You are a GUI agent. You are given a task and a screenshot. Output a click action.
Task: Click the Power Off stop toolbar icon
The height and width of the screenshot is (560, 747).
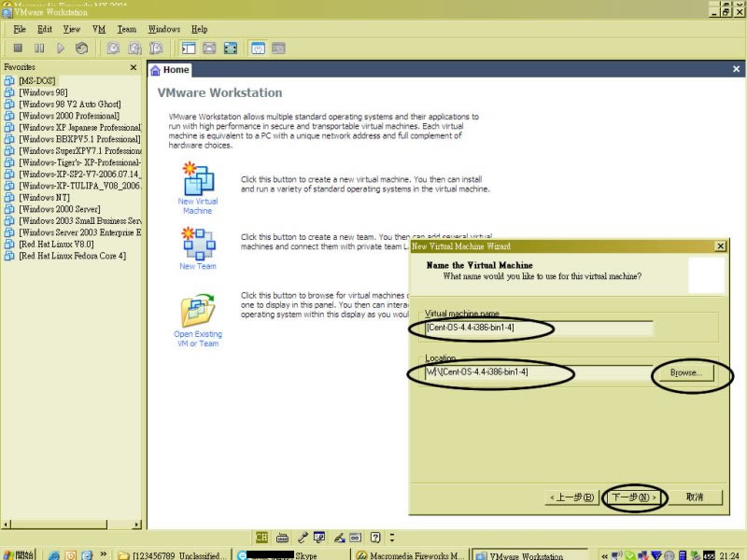(18, 49)
